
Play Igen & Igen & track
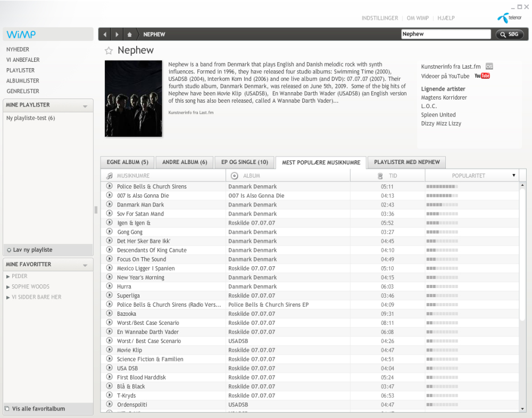pyautogui.click(x=109, y=222)
